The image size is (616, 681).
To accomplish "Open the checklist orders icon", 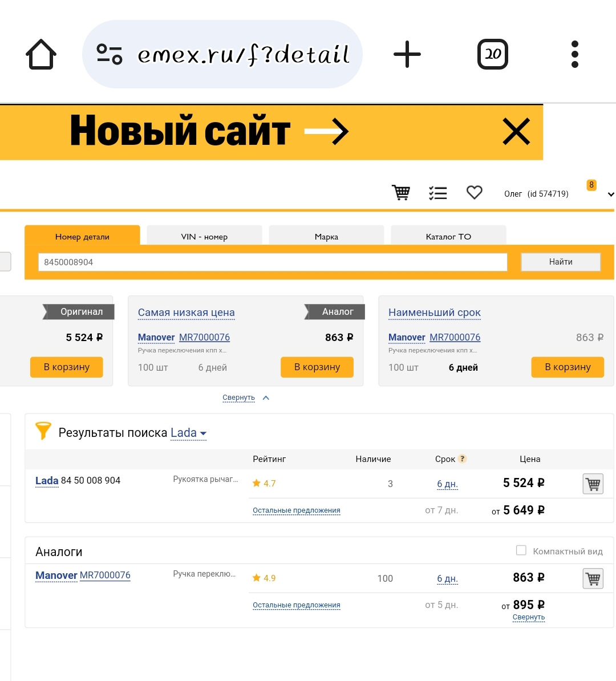I will pyautogui.click(x=437, y=193).
